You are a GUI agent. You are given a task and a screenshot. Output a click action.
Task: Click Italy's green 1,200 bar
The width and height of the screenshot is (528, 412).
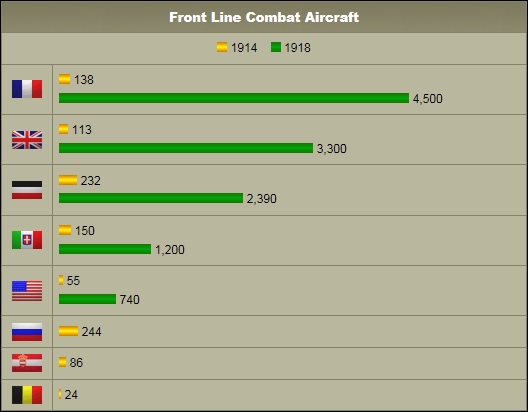105,249
